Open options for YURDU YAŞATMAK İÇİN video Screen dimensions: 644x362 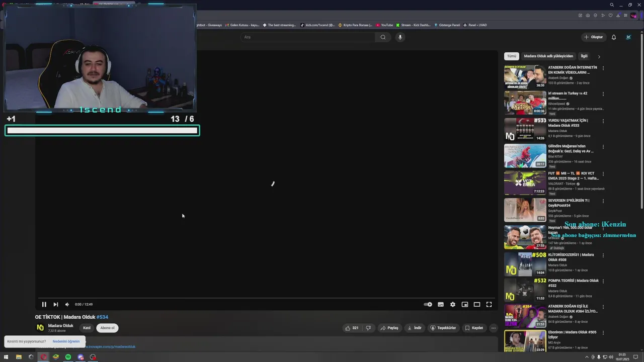click(603, 121)
